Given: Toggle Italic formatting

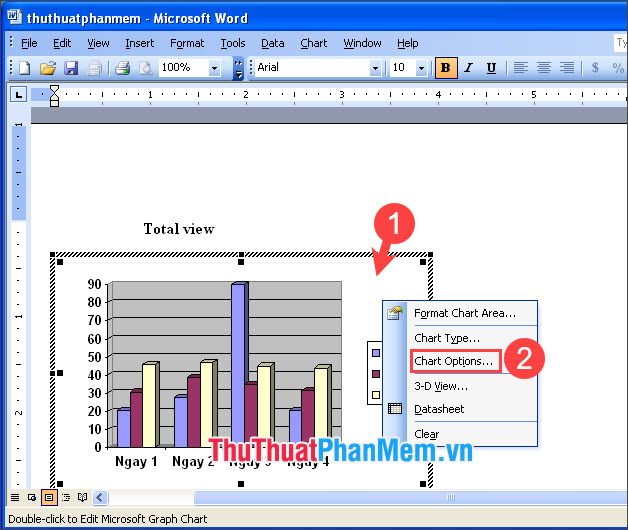Looking at the screenshot, I should tap(469, 68).
